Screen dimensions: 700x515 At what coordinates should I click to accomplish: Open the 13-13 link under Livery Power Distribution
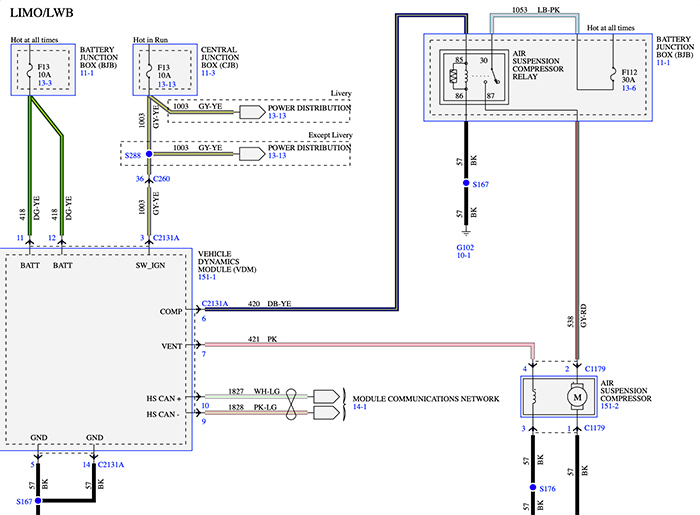pos(277,116)
